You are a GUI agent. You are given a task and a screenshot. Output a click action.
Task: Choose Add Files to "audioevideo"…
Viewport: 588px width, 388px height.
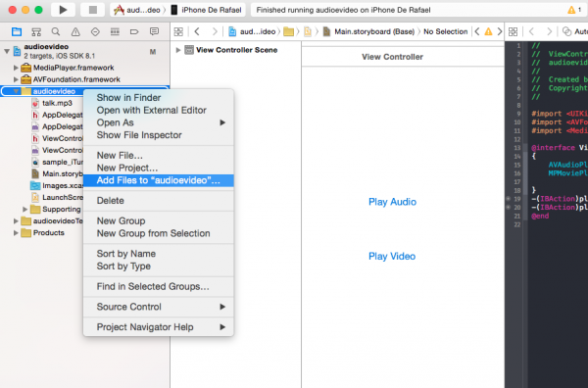click(x=159, y=180)
